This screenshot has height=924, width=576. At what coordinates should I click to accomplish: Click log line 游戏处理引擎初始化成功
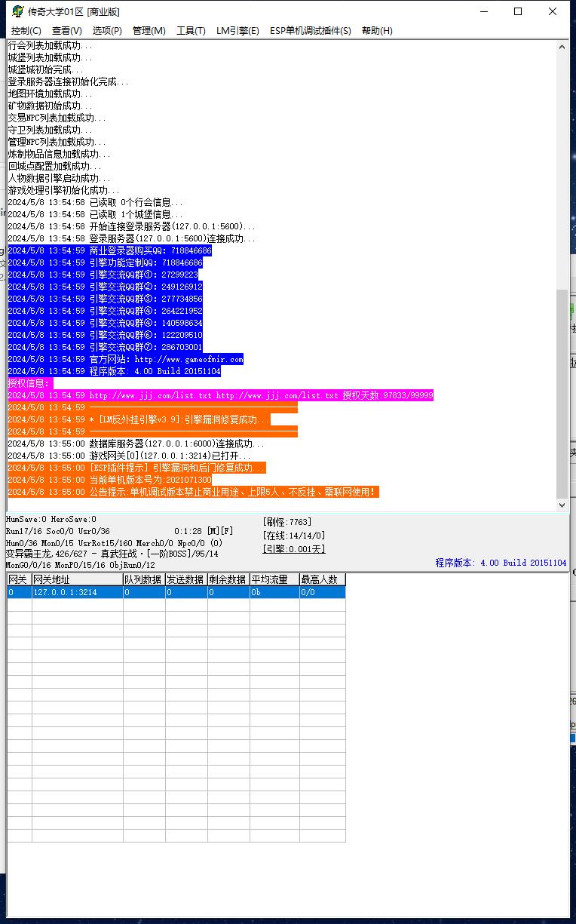(64, 190)
